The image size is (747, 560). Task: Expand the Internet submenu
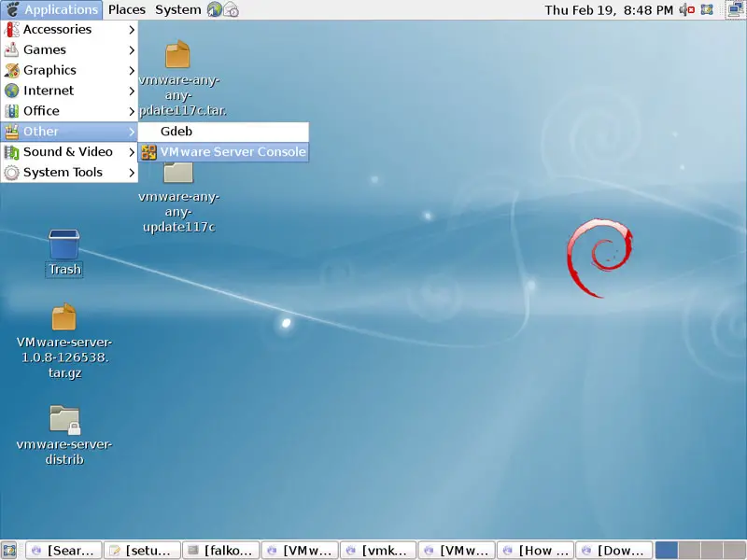click(69, 91)
